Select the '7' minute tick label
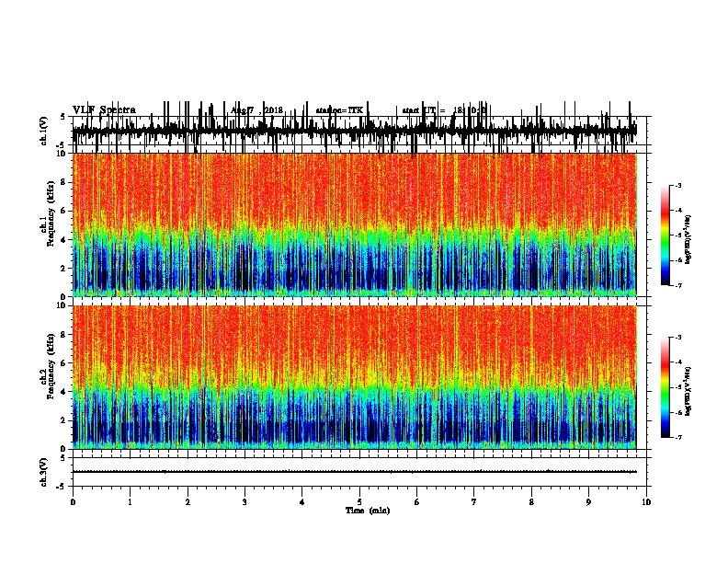Screen dimensions: 728x563 point(474,502)
